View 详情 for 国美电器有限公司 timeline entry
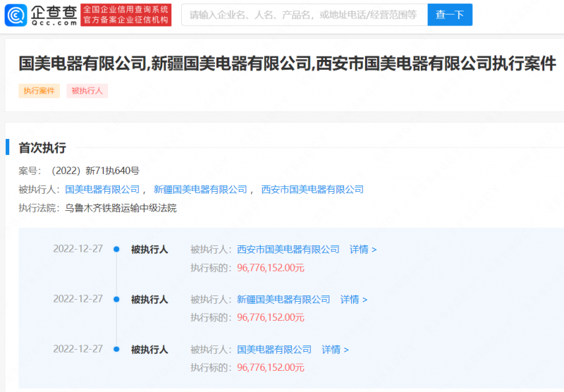 335,349
